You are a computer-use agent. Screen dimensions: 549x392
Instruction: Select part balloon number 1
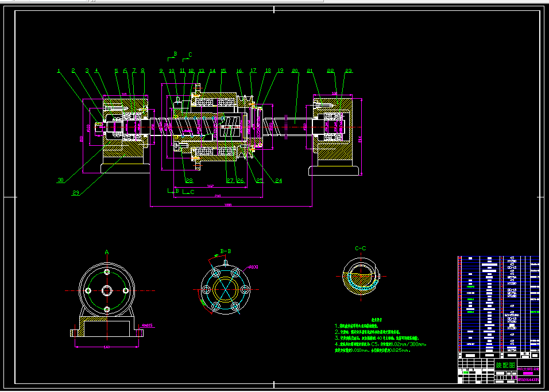59,71
